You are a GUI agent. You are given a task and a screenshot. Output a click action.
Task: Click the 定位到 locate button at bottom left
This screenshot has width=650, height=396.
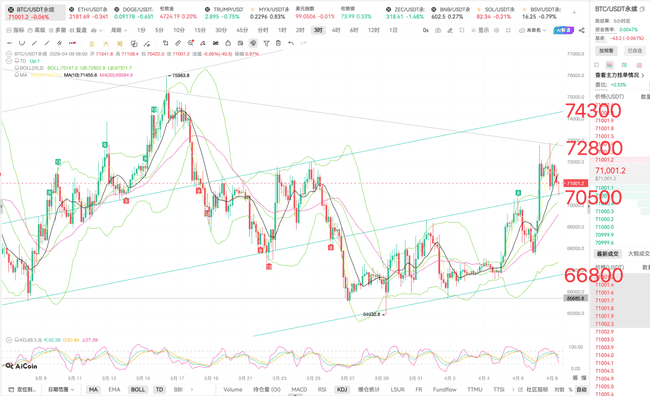click(23, 390)
